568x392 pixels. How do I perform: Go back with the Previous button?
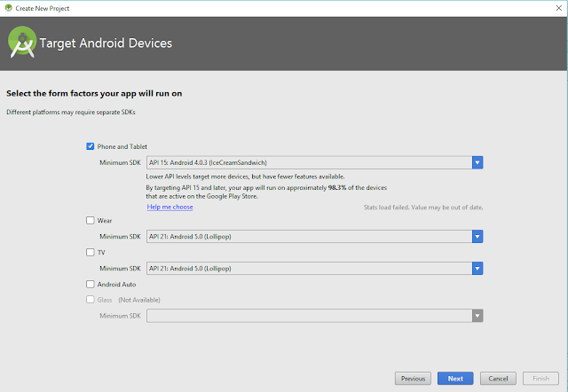(x=414, y=379)
